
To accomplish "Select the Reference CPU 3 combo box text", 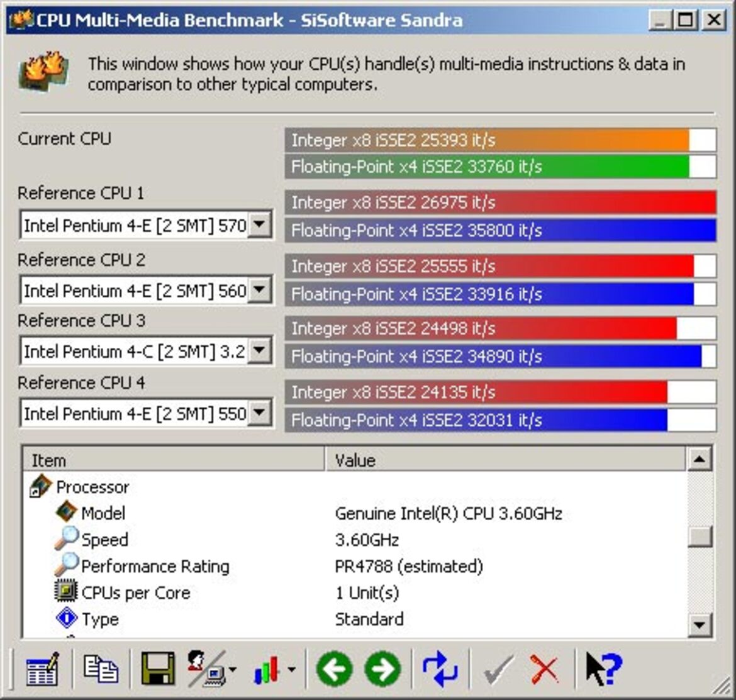I will pyautogui.click(x=135, y=352).
